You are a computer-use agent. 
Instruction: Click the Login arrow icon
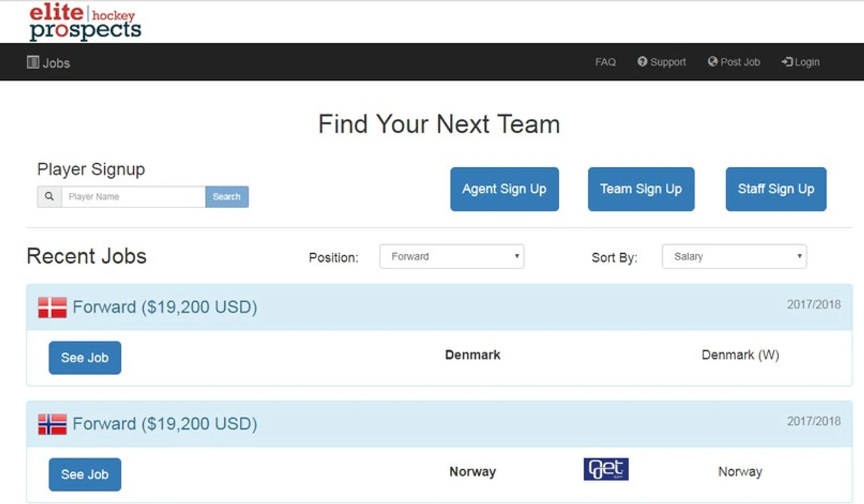tap(787, 62)
